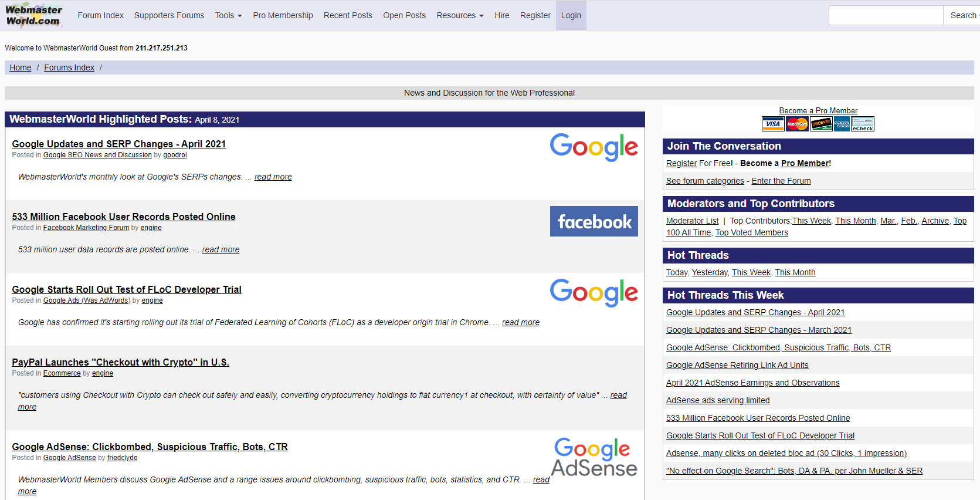The height and width of the screenshot is (500, 980).
Task: Click read more under FLoC post
Action: point(521,322)
